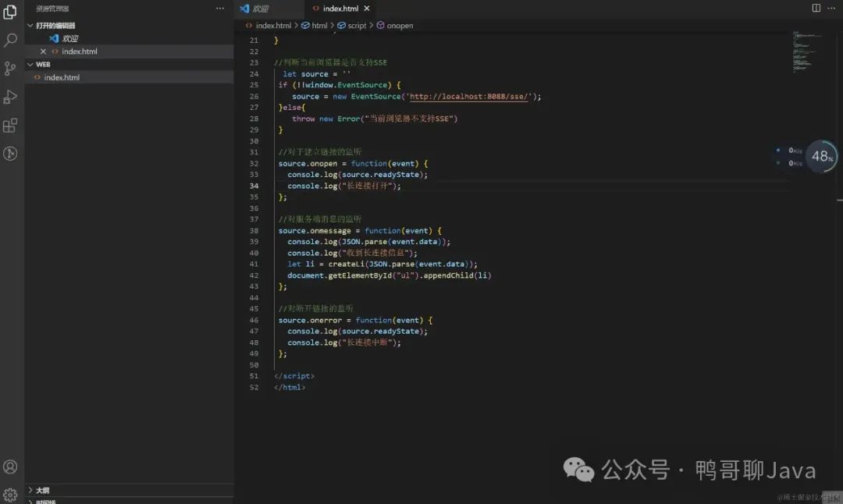Open the Extensions view icon
Screen dimensions: 843x504
pos(10,125)
